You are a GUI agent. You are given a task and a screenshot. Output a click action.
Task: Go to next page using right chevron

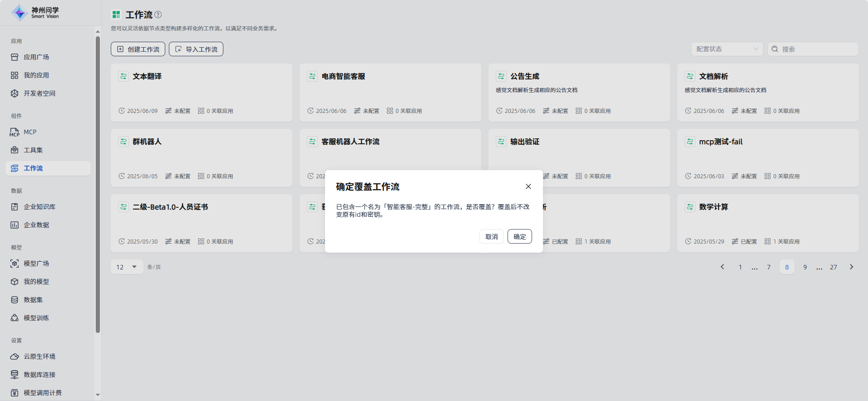[851, 267]
